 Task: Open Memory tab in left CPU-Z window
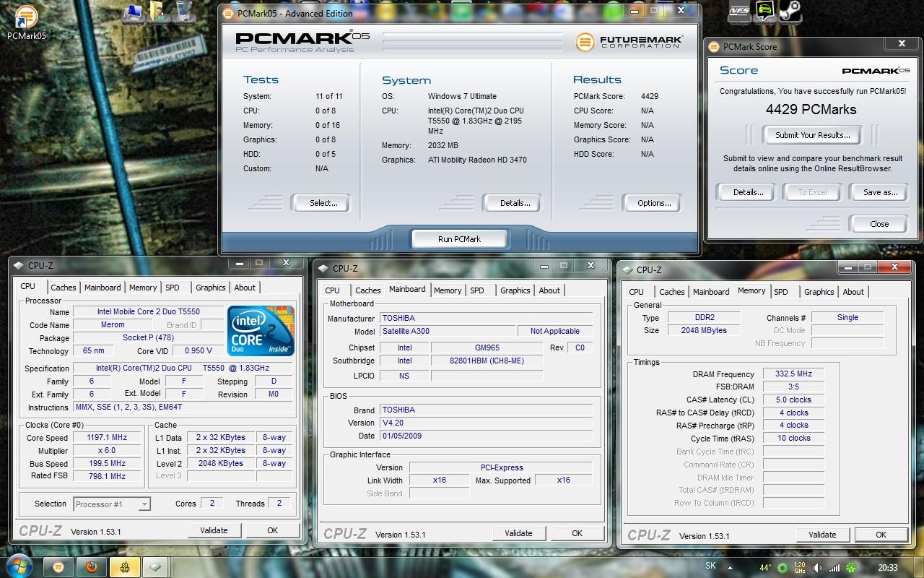click(x=143, y=288)
